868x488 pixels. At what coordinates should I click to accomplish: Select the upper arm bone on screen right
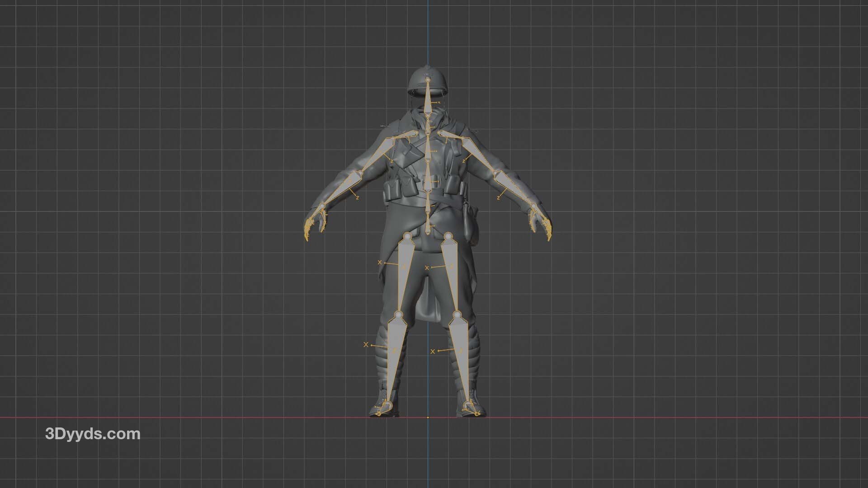[475, 152]
